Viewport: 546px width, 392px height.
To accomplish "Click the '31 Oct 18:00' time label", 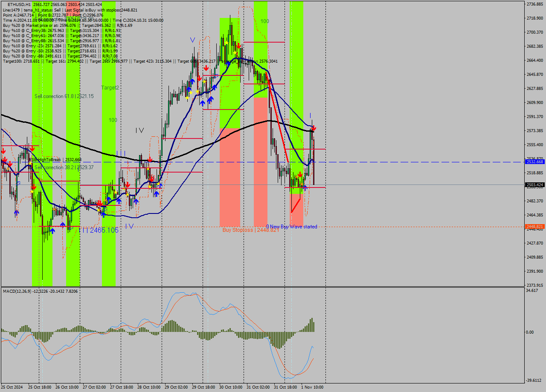I will point(285,387).
